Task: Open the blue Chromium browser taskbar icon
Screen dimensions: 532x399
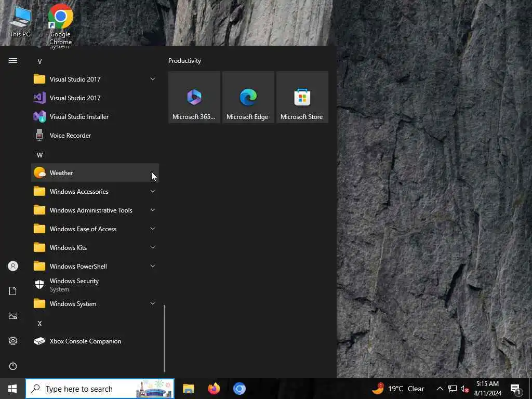Action: point(239,389)
